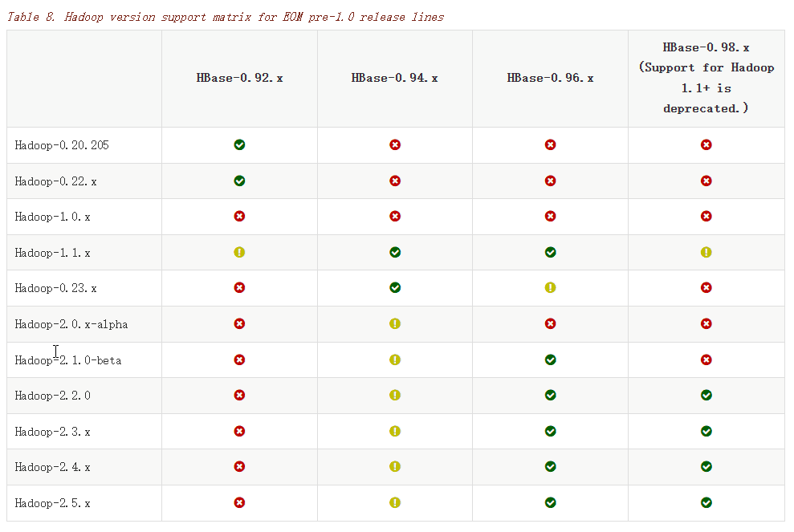The height and width of the screenshot is (532, 794).
Task: Click the Table 8 caption text
Action: click(x=226, y=17)
